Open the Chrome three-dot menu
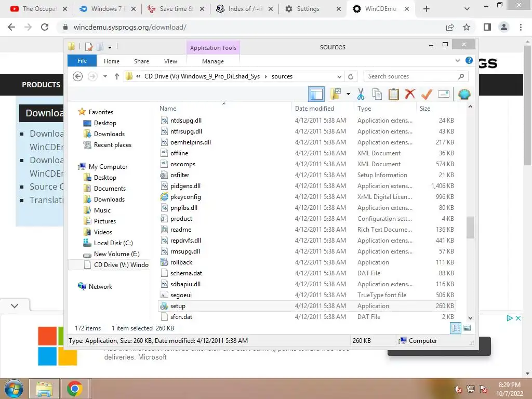Screen dimensions: 532x399 point(521,27)
